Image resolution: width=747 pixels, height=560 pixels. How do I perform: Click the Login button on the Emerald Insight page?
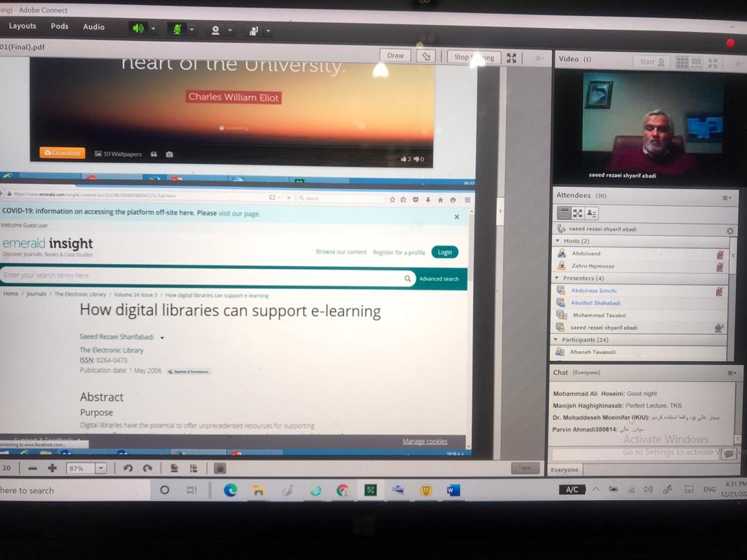click(x=445, y=252)
